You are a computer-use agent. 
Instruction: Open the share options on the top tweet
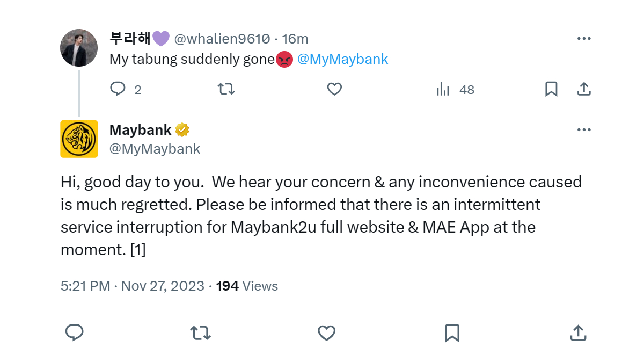[584, 89]
